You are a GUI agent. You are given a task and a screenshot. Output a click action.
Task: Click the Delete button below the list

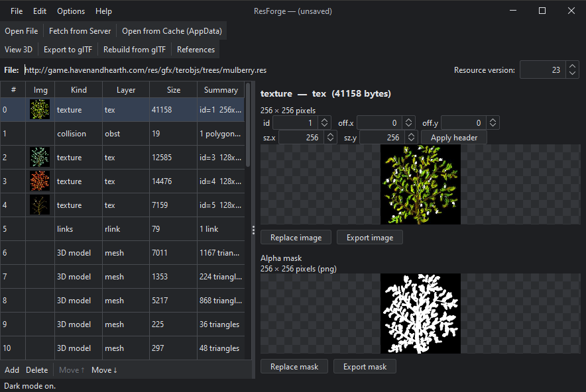pos(36,370)
